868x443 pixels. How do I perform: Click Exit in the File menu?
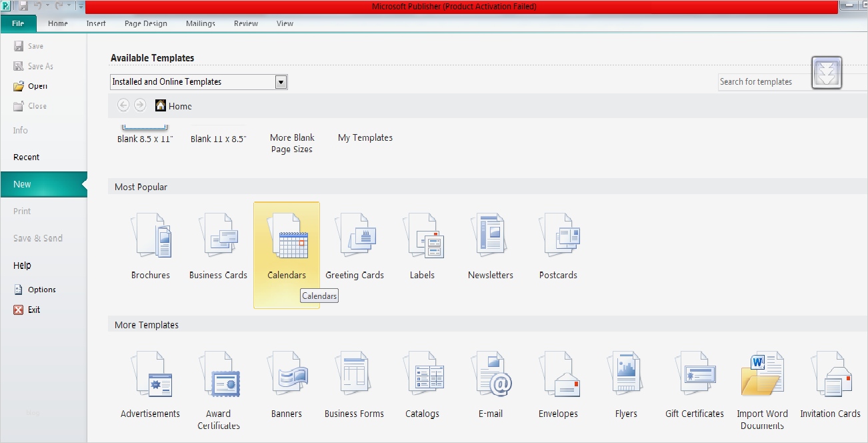34,310
